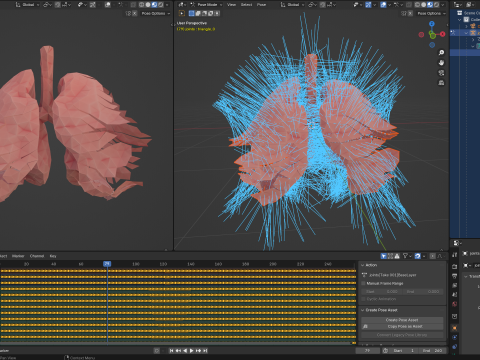
Task: Open Pose menu in right viewport header
Action: point(261,5)
